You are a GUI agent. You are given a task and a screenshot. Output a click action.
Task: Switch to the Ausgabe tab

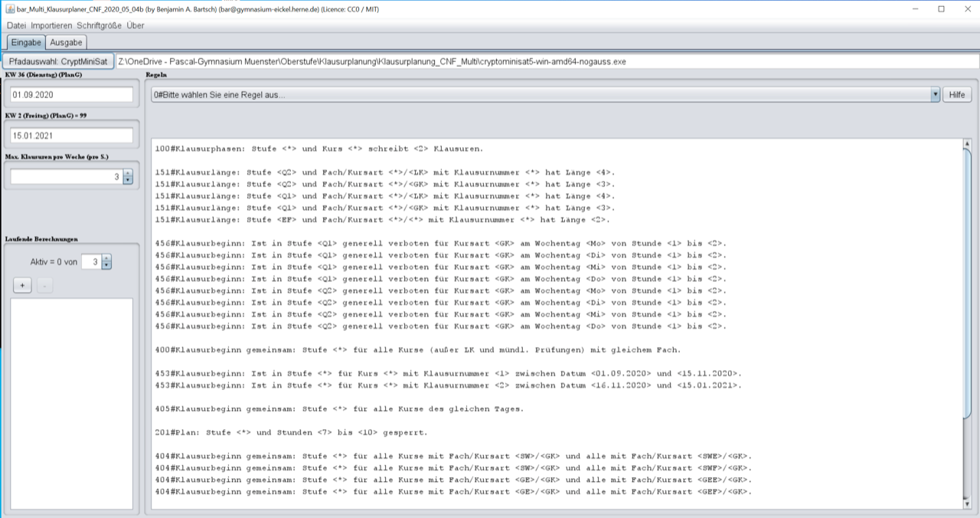66,42
